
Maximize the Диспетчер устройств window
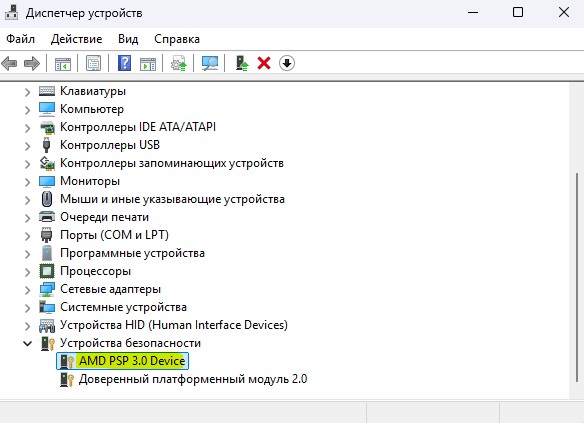point(518,13)
